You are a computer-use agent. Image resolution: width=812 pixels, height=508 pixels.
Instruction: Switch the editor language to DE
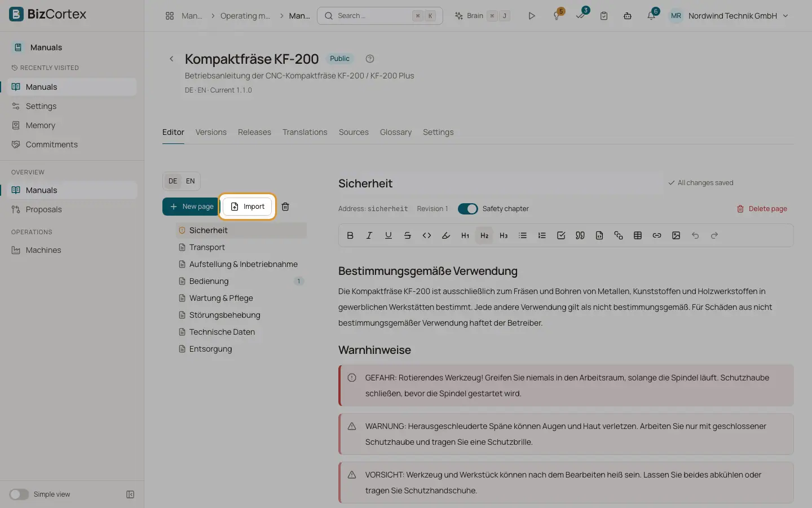[173, 181]
